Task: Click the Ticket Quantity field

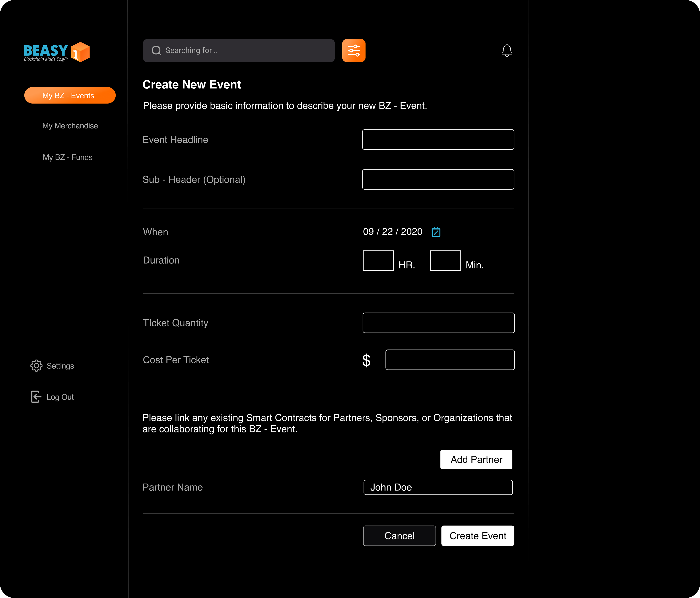Action: 439,323
